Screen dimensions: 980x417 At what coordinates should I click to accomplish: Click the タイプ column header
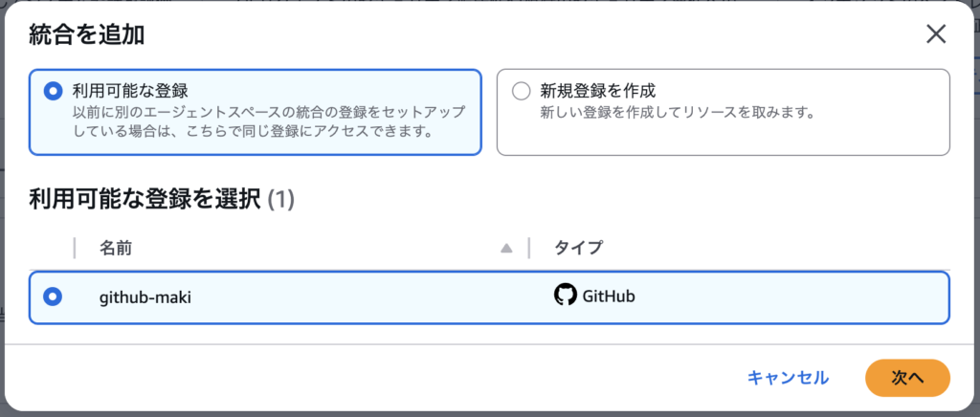(579, 249)
